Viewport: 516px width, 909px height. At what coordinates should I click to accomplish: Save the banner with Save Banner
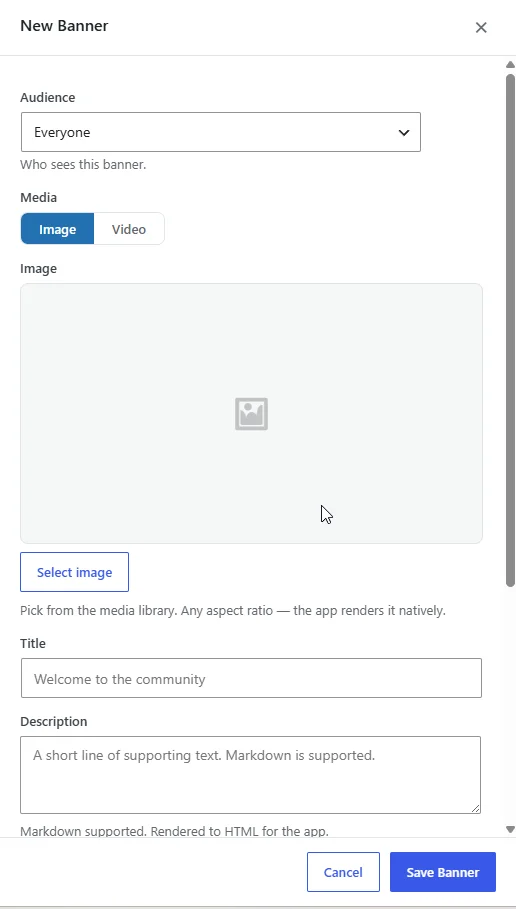click(443, 872)
